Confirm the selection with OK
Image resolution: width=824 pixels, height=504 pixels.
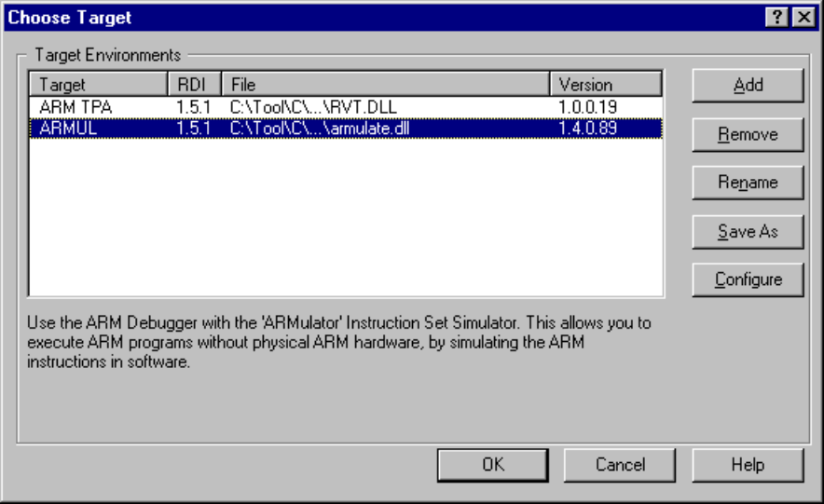[493, 464]
